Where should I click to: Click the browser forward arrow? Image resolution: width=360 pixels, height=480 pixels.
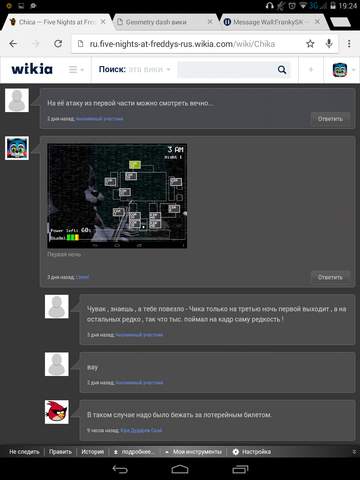[x=36, y=44]
